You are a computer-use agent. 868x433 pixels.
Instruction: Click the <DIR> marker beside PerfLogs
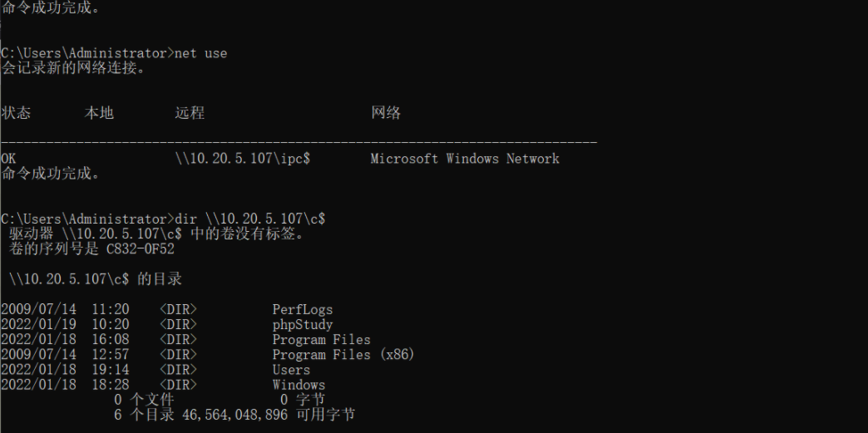tap(178, 309)
